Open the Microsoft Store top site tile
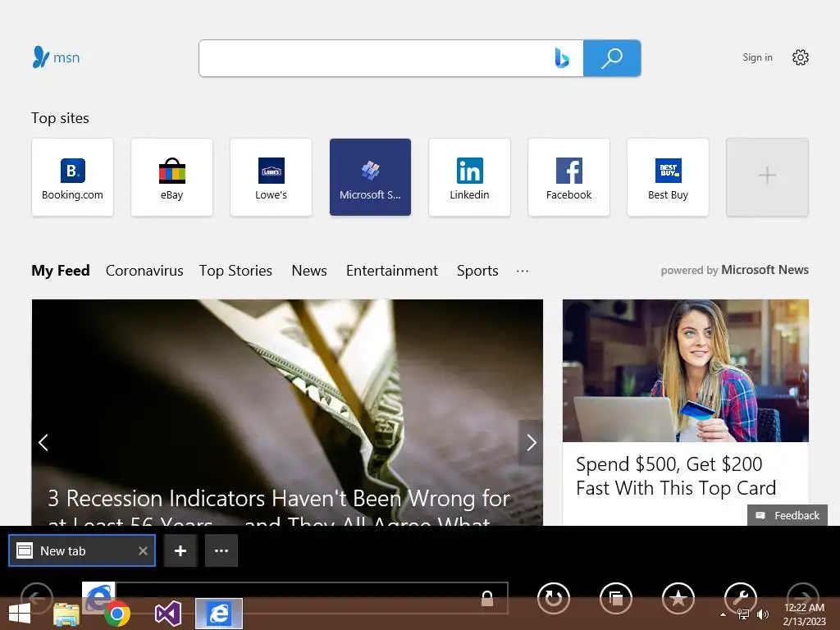Screen dimensions: 840x630 click(x=370, y=177)
